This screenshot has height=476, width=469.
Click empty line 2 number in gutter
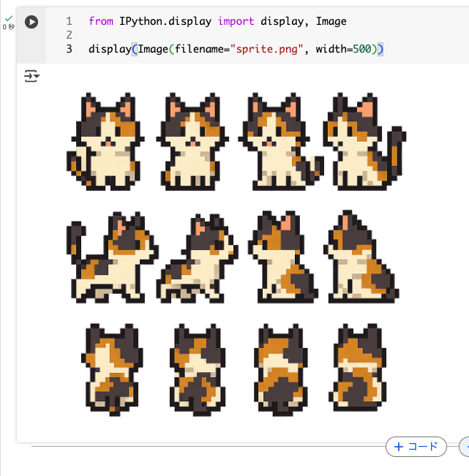[70, 35]
